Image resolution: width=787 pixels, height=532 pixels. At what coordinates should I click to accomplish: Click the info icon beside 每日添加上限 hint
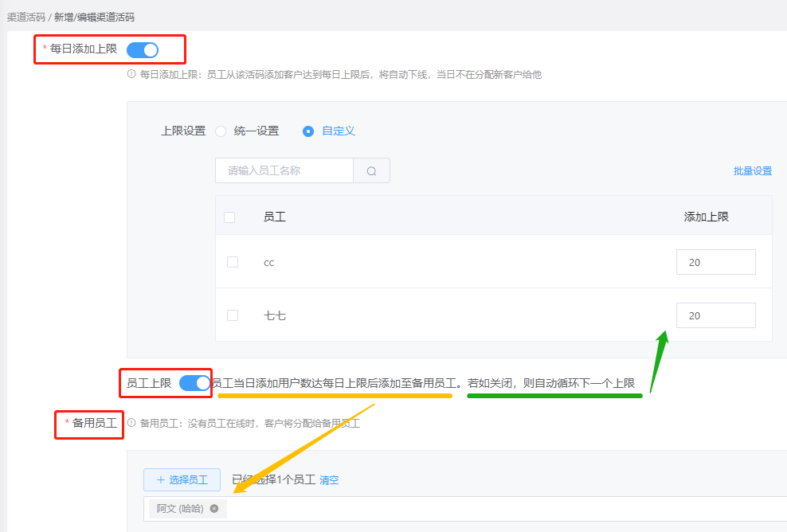[131, 74]
